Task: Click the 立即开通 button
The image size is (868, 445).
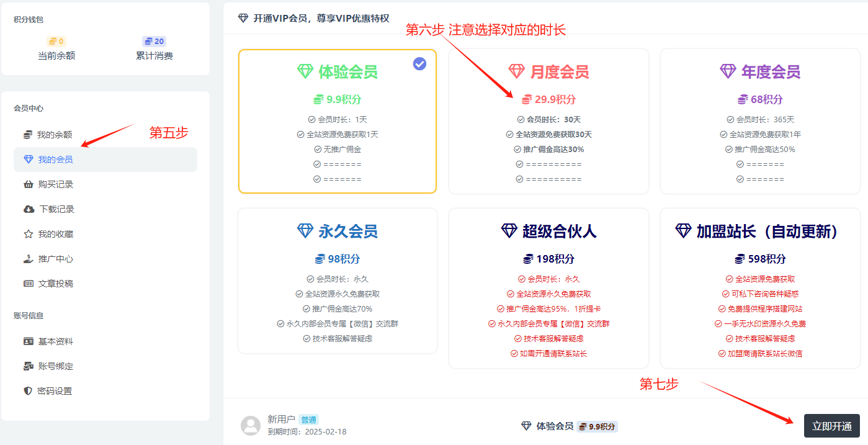Action: [832, 426]
